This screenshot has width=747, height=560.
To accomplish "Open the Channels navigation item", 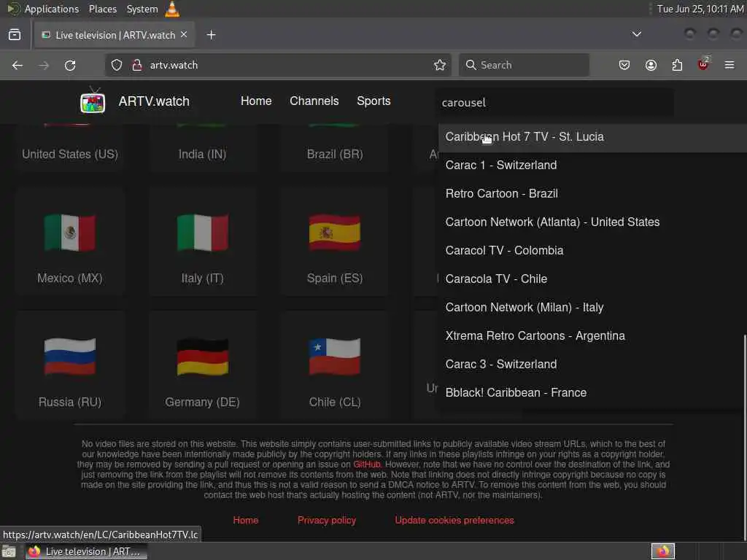I will [314, 101].
